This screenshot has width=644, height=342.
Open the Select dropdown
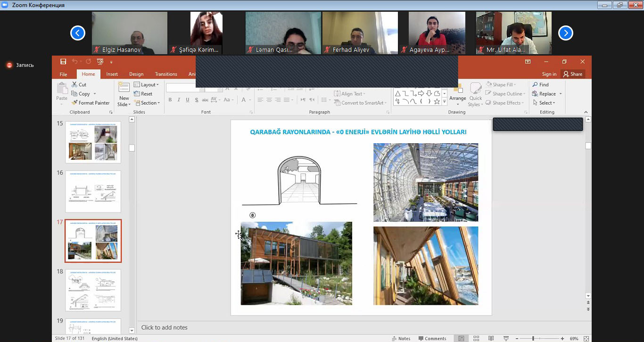(x=544, y=103)
